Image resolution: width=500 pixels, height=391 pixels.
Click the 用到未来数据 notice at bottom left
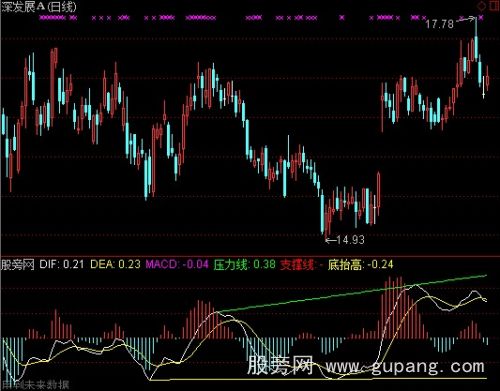pos(35,385)
